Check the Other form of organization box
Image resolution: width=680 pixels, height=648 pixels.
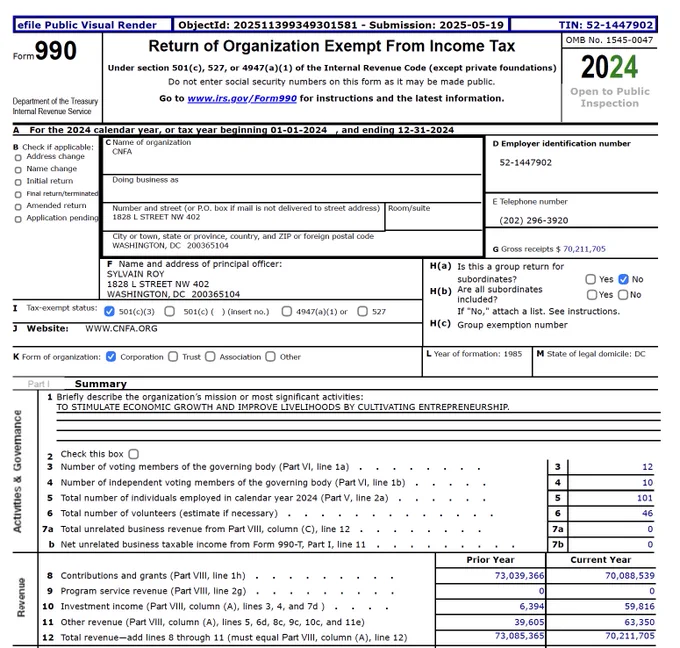pos(271,357)
